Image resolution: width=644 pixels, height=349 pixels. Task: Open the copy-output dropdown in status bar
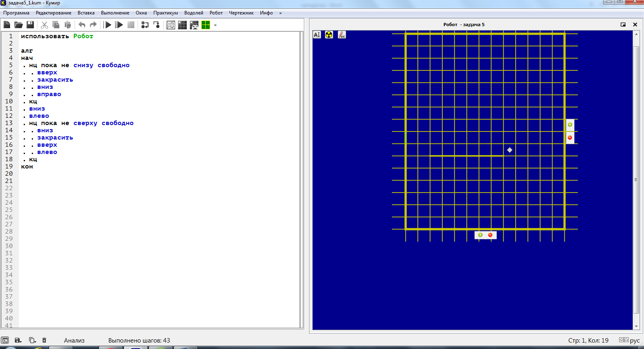[33, 341]
